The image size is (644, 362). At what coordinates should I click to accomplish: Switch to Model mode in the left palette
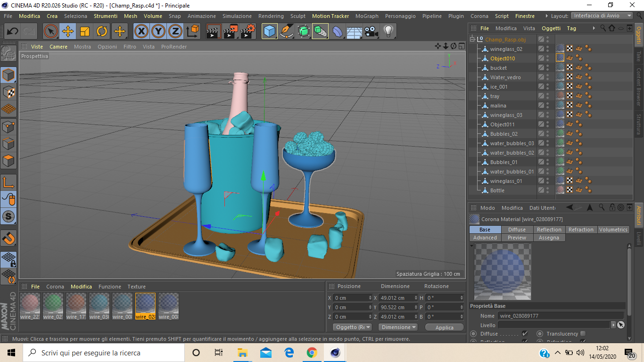(x=9, y=75)
